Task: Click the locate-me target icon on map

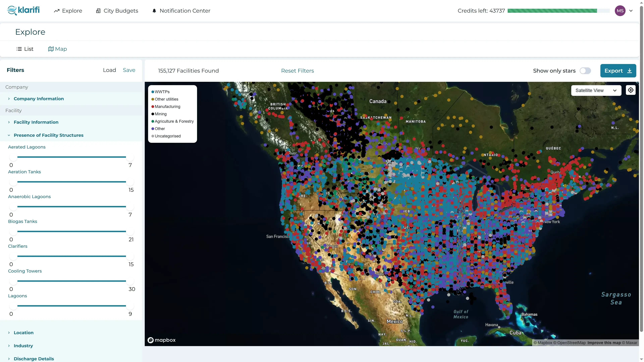Action: point(631,90)
